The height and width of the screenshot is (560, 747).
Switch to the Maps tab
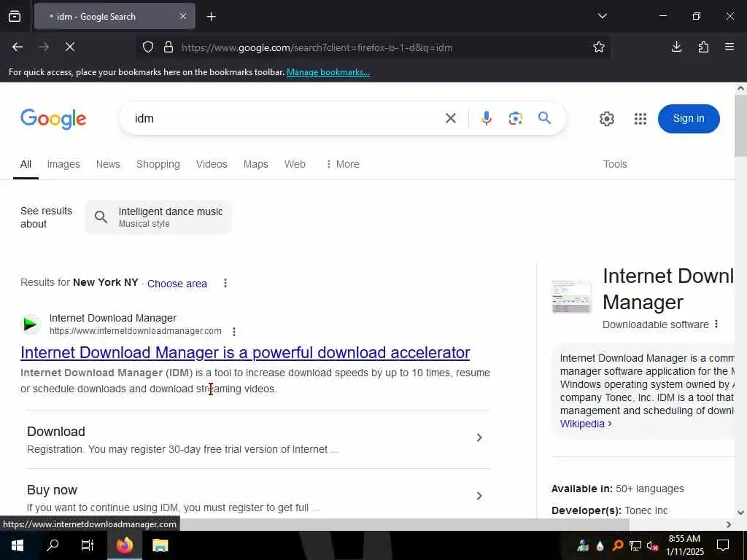coord(256,164)
